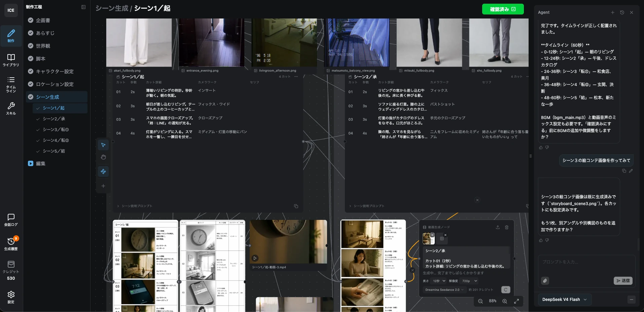Remove the storyboard image from video node
644x312 pixels.
(x=433, y=235)
